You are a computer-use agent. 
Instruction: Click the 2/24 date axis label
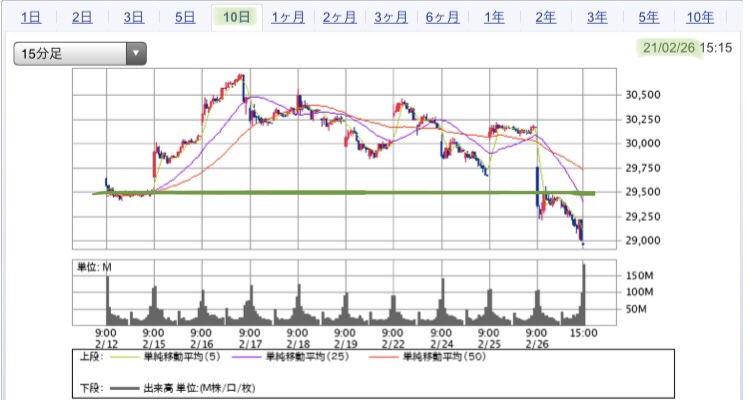442,344
